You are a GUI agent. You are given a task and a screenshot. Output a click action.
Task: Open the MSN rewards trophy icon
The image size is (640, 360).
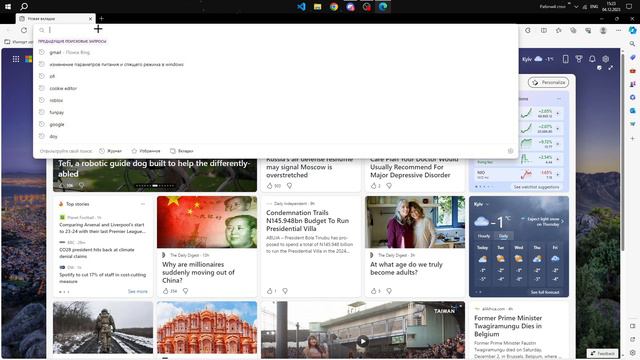pyautogui.click(x=579, y=59)
